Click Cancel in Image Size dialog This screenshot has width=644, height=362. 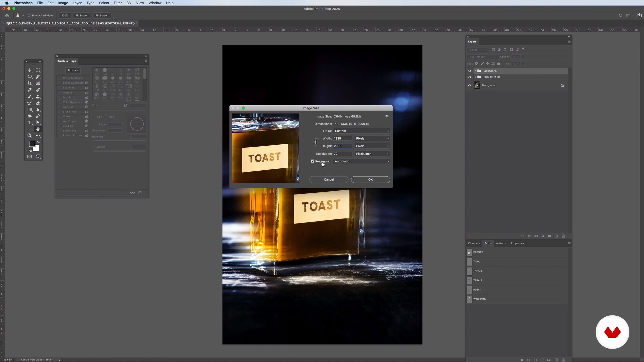pyautogui.click(x=329, y=180)
